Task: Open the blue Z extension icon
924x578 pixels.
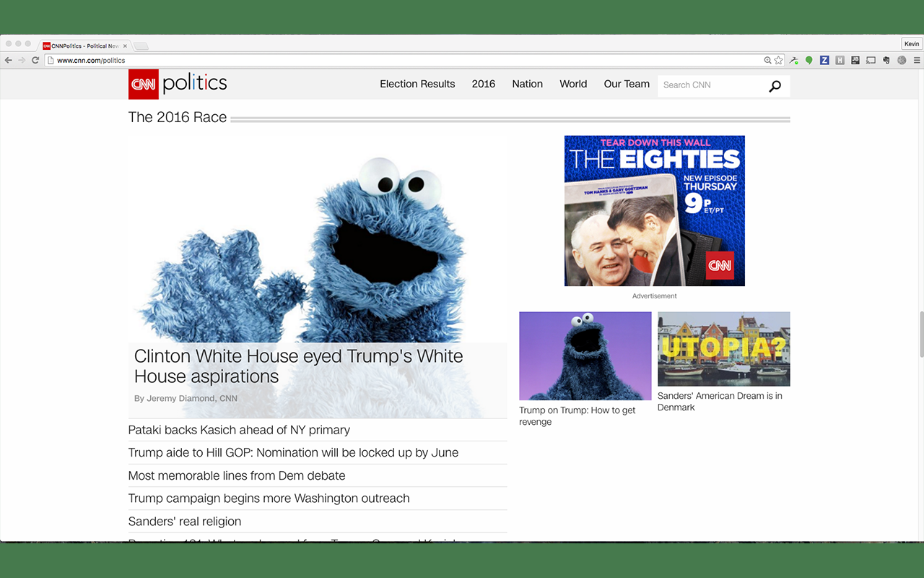Action: (824, 61)
